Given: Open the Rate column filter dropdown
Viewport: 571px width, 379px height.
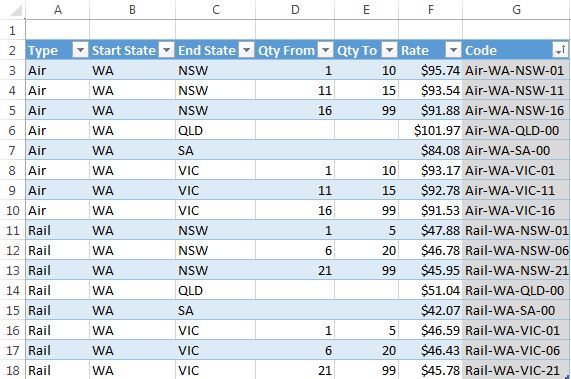Looking at the screenshot, I should pos(454,50).
